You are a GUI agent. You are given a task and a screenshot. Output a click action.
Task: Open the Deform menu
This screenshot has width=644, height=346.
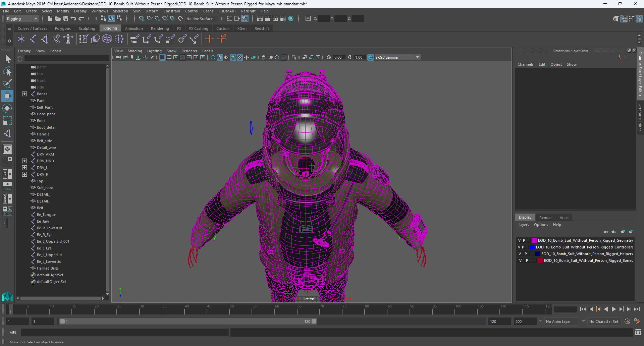[x=152, y=11]
